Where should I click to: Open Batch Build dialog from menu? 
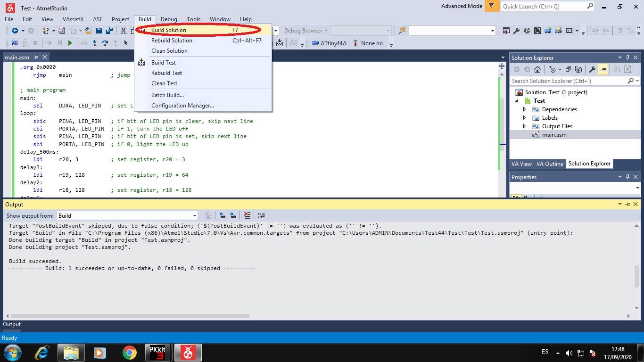[x=203, y=95]
